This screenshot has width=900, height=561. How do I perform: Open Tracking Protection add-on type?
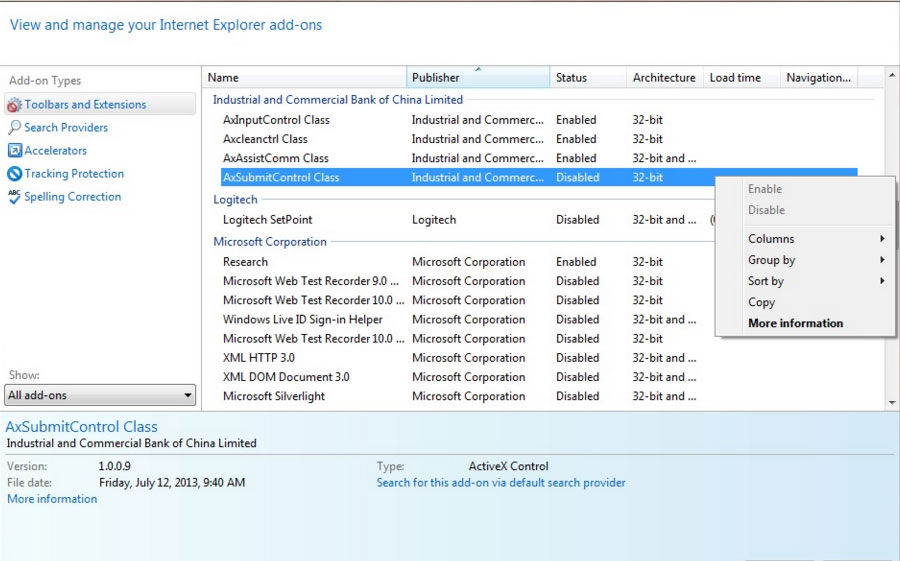(74, 173)
